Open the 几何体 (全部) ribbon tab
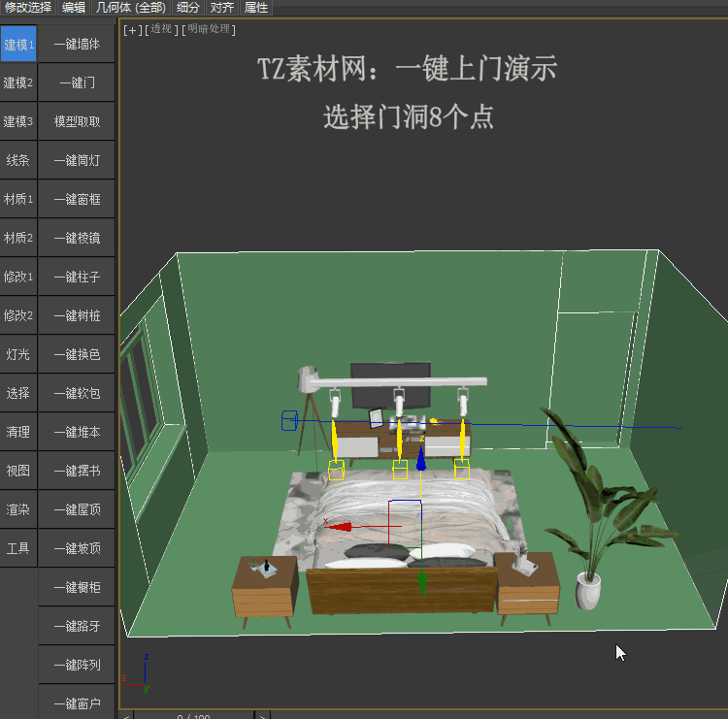Screen dimensions: 728x719 [130, 8]
